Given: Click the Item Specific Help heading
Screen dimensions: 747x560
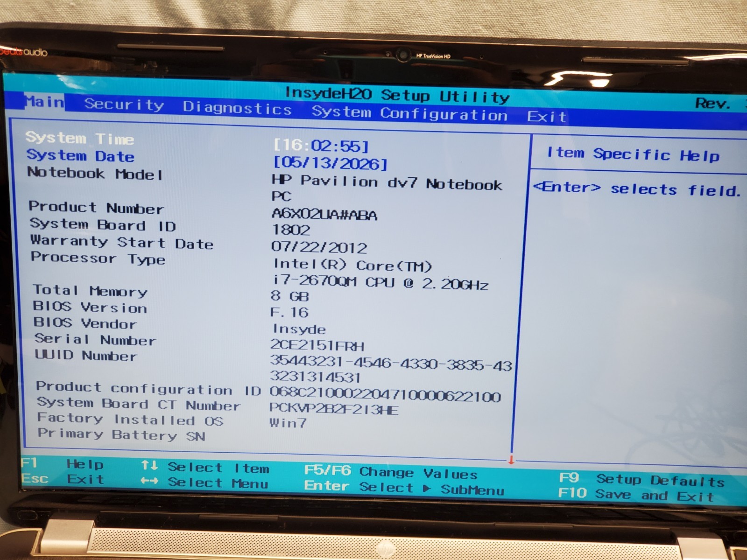Looking at the screenshot, I should tap(633, 154).
